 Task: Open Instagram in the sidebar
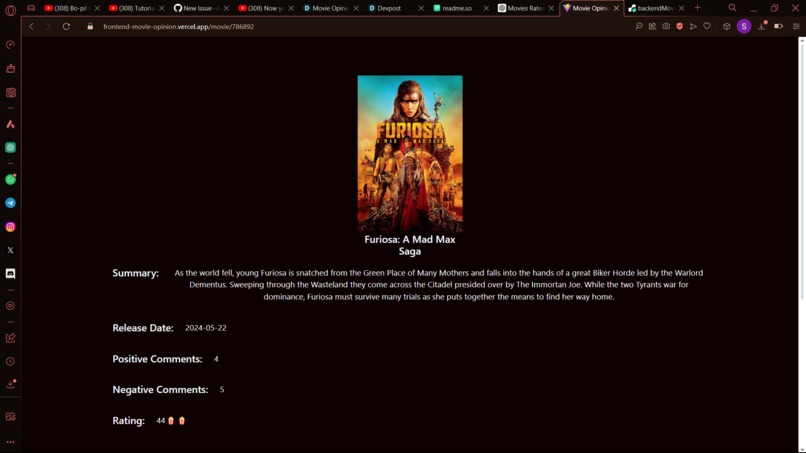[x=10, y=227]
